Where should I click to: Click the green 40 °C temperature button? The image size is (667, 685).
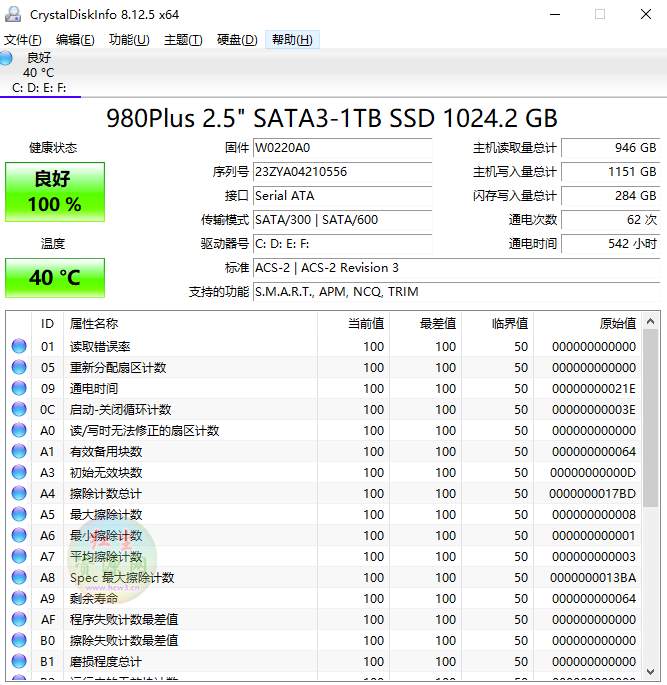[x=54, y=277]
